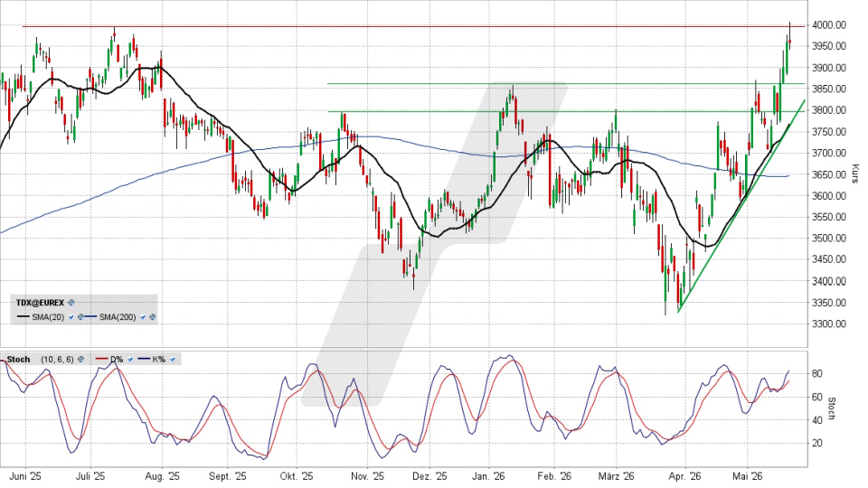The width and height of the screenshot is (868, 488).
Task: Click the Juni '25 date label
Action: coord(26,476)
